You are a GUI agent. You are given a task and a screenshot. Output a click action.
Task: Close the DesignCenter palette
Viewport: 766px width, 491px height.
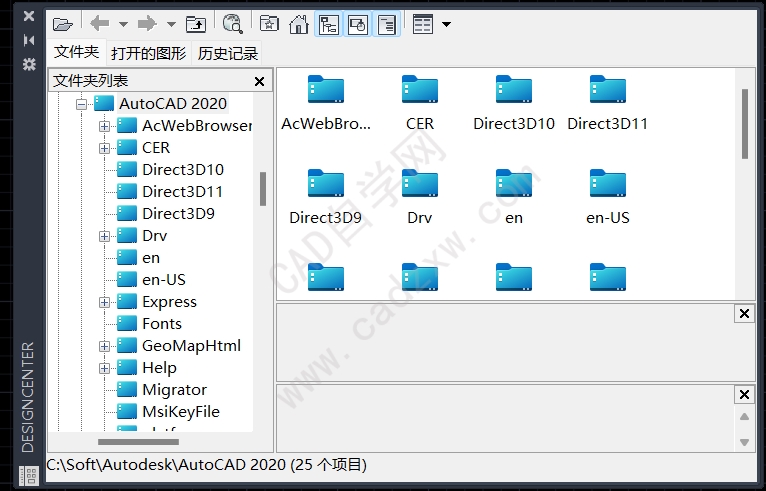[x=29, y=16]
